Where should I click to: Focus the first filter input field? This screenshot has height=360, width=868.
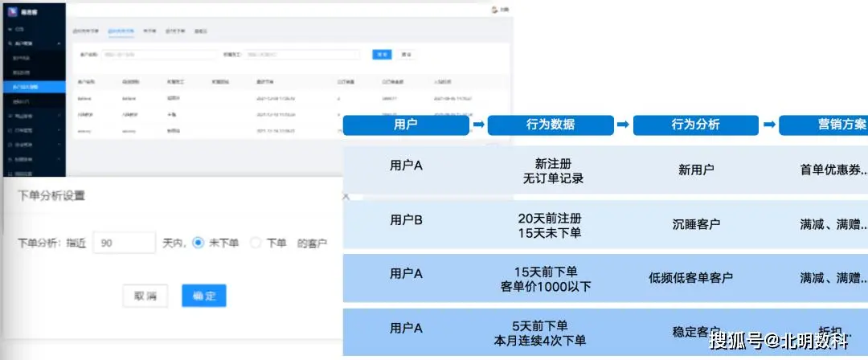[x=159, y=55]
